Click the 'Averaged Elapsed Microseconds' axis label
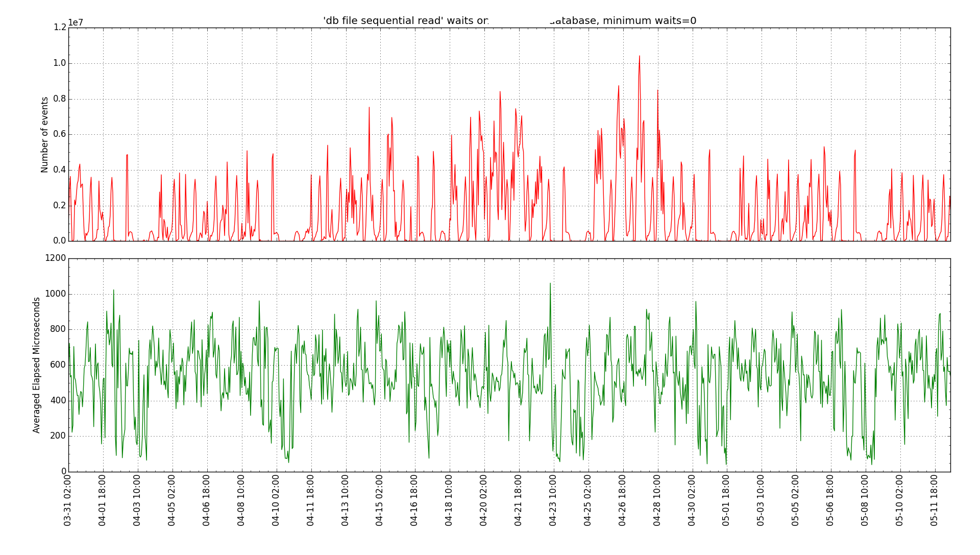 (37, 365)
